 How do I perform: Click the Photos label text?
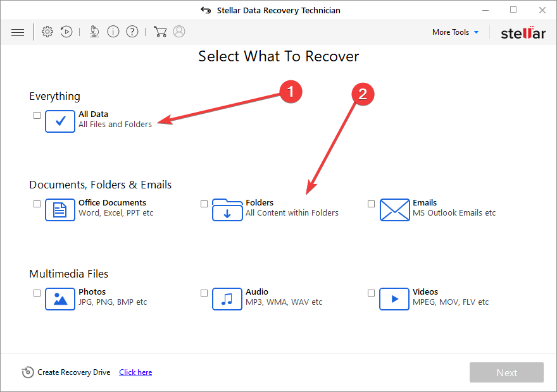pos(92,291)
